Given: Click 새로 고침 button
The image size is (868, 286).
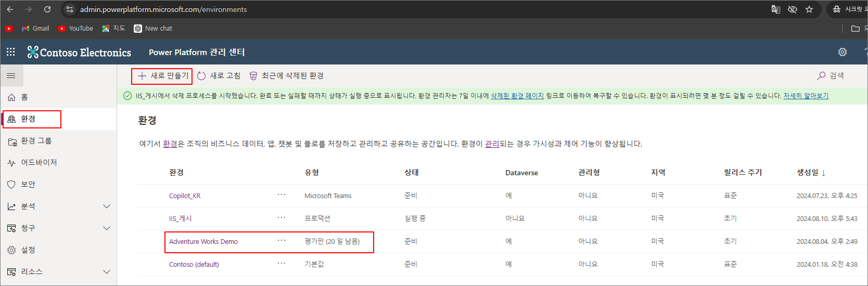Looking at the screenshot, I should pyautogui.click(x=219, y=76).
